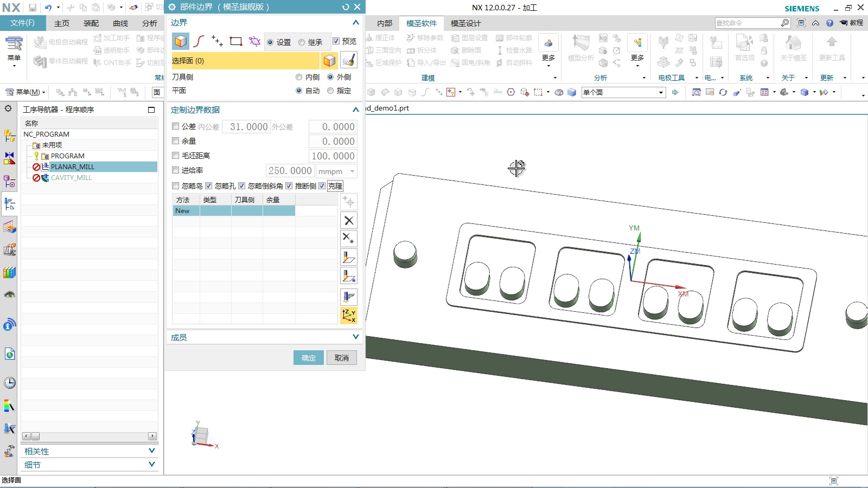This screenshot has width=868, height=488.
Task: Click the magnifier in command search box
Action: 785,23
